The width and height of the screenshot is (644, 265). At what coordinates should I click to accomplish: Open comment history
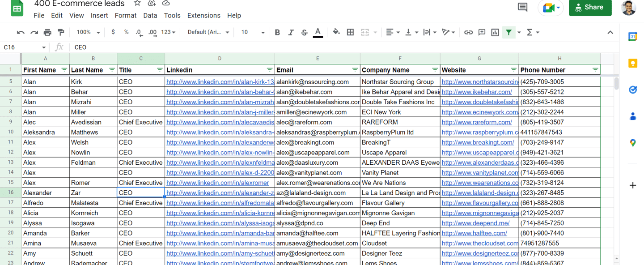pyautogui.click(x=522, y=7)
